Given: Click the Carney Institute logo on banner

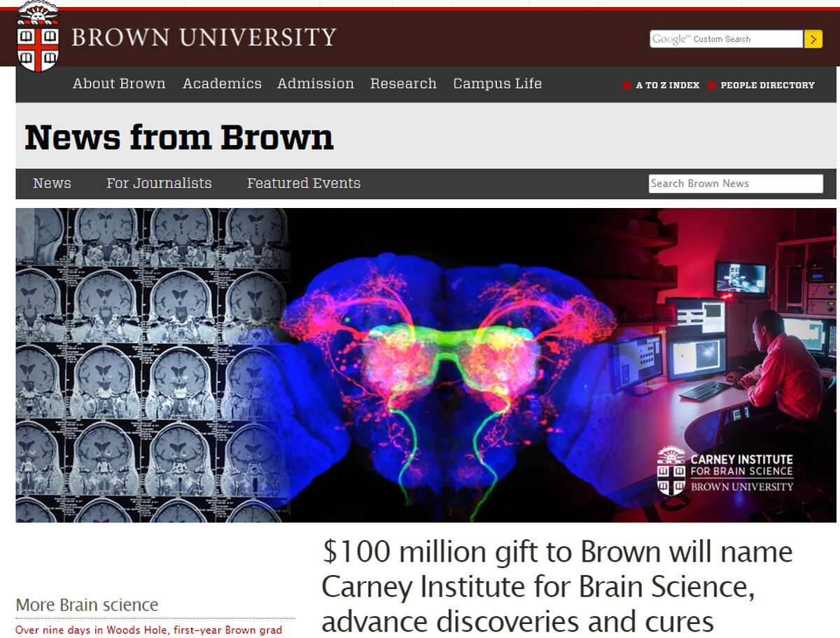Looking at the screenshot, I should coord(725,471).
